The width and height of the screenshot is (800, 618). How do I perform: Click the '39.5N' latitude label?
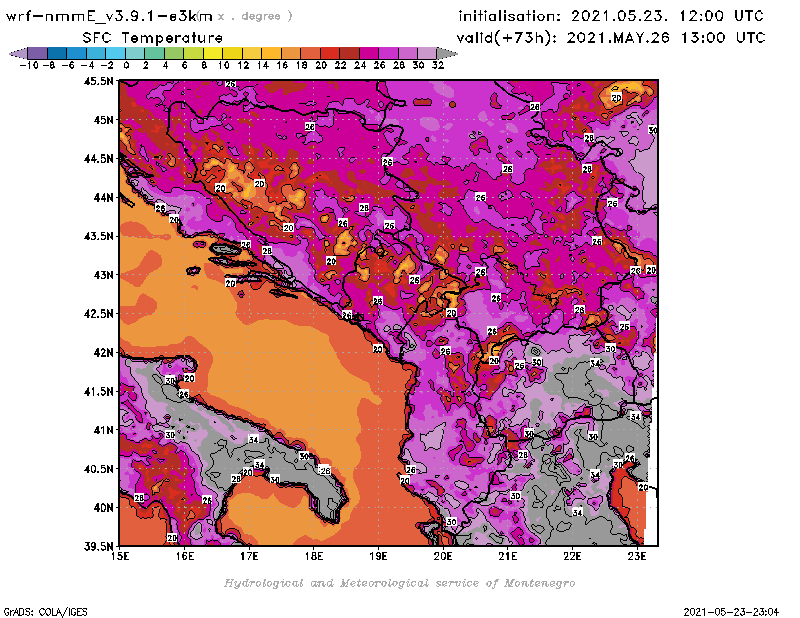point(98,546)
